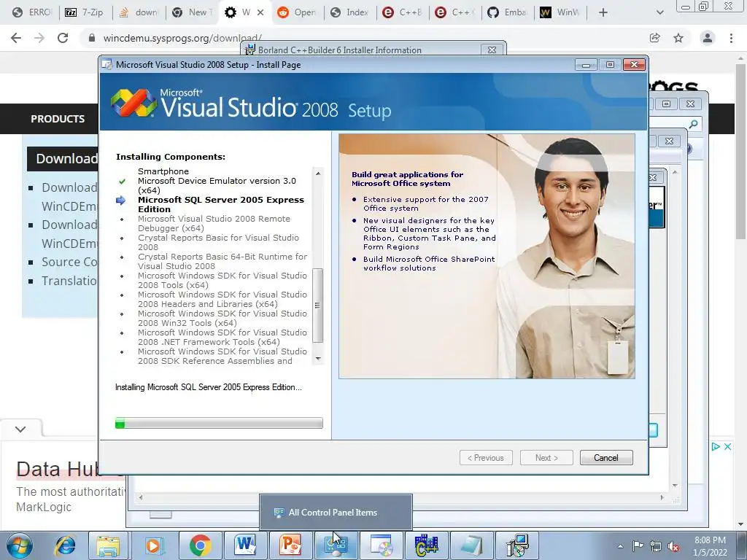Select Microsoft Device Emulator version 3.0 item
747x560 pixels.
(x=217, y=185)
